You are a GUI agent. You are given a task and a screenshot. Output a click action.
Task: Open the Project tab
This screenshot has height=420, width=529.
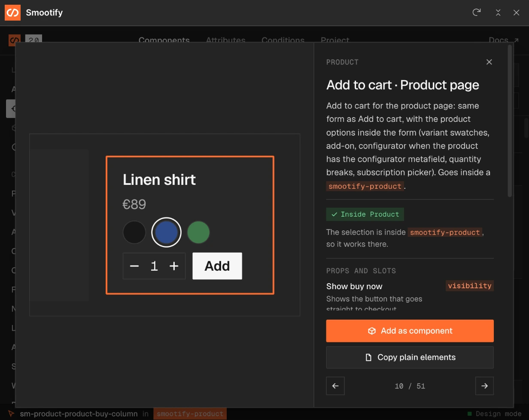click(x=335, y=40)
